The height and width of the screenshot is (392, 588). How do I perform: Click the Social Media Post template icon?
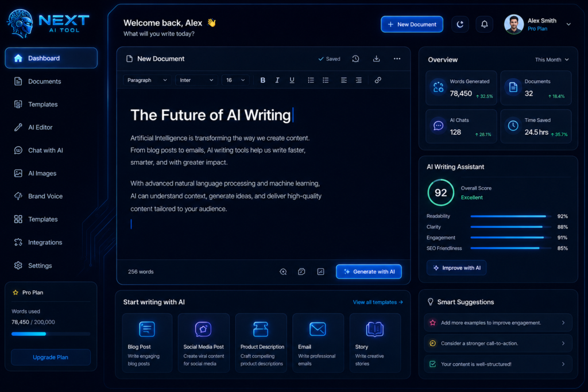203,329
